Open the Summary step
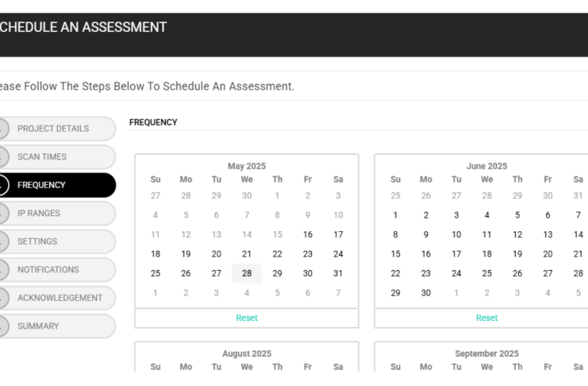The height and width of the screenshot is (386, 588). tap(57, 326)
